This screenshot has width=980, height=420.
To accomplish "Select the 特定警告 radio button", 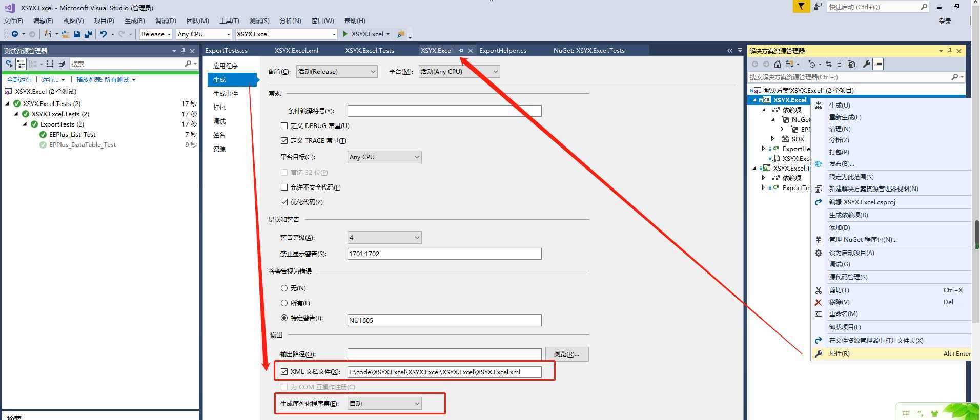I will 284,318.
